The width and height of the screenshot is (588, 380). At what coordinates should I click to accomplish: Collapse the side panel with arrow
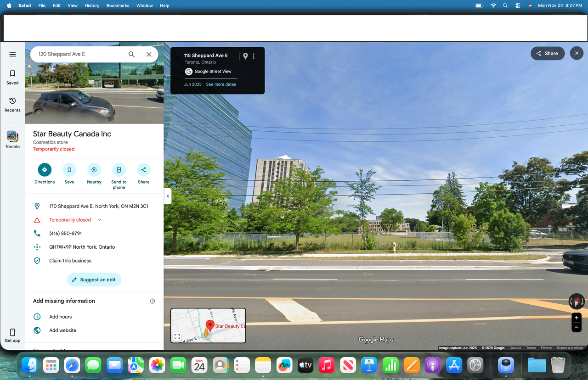click(168, 196)
